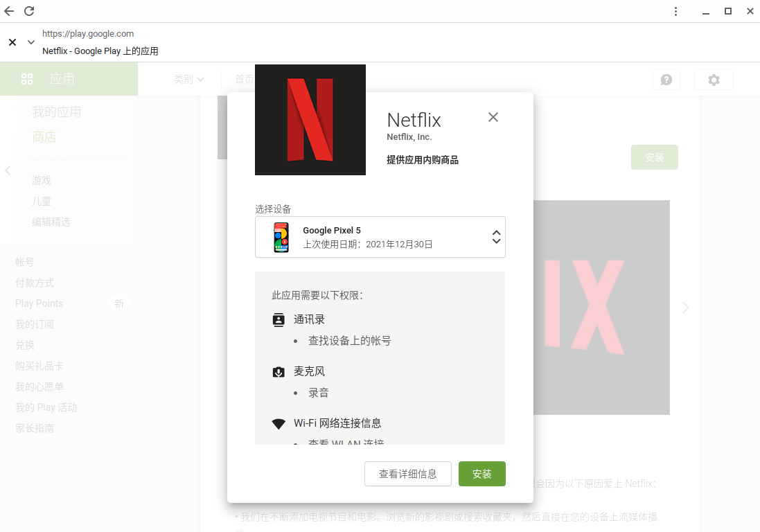The image size is (760, 532).
Task: Click the 通讯录 contacts permission icon
Action: click(279, 319)
